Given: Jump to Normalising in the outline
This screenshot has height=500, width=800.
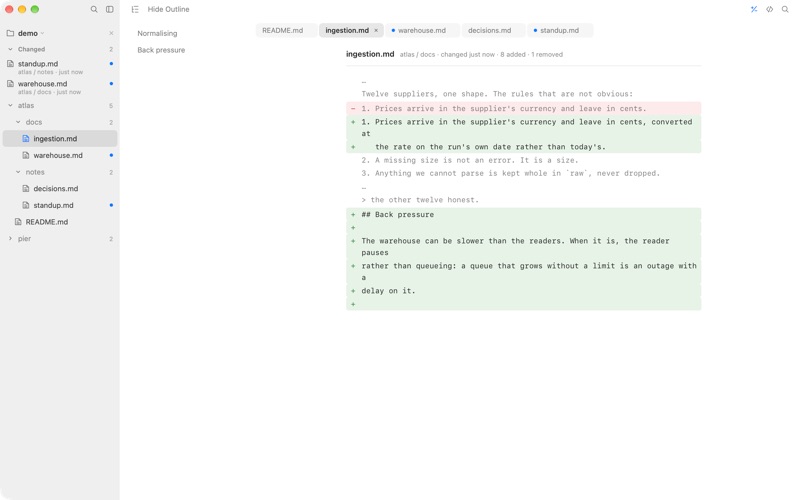Looking at the screenshot, I should pyautogui.click(x=157, y=33).
